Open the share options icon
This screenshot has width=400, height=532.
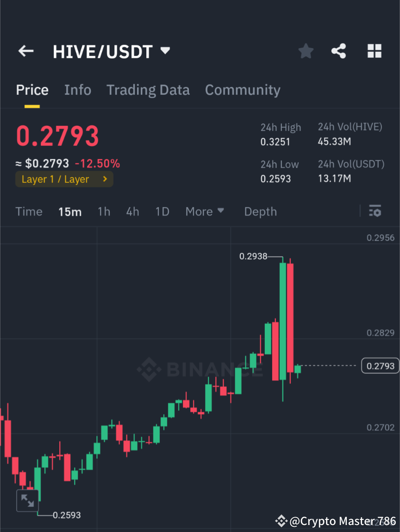[339, 51]
